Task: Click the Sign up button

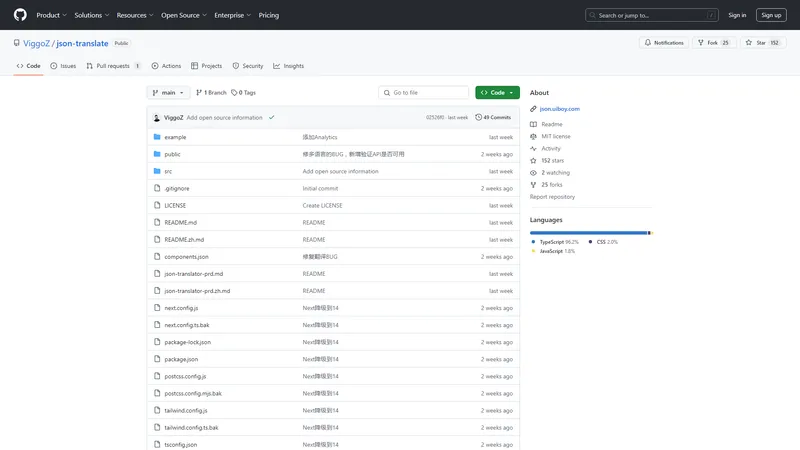Action: pyautogui.click(x=771, y=15)
